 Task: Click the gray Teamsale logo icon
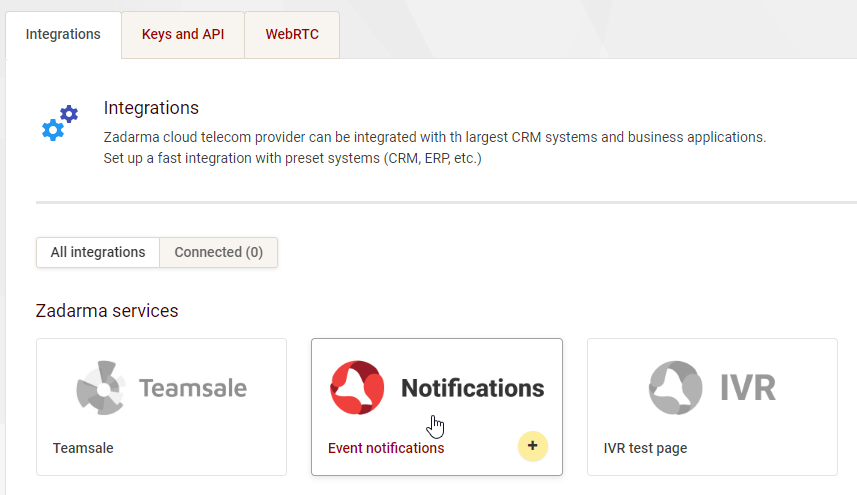pos(101,387)
